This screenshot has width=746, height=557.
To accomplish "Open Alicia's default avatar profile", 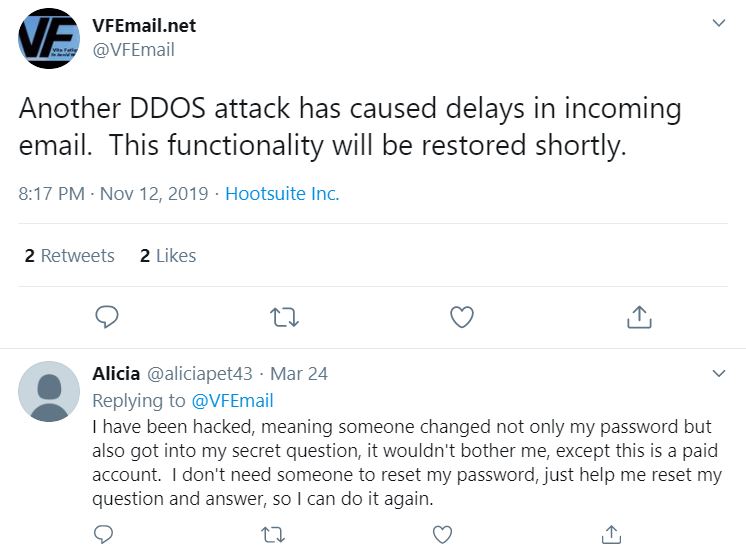I will (x=49, y=391).
